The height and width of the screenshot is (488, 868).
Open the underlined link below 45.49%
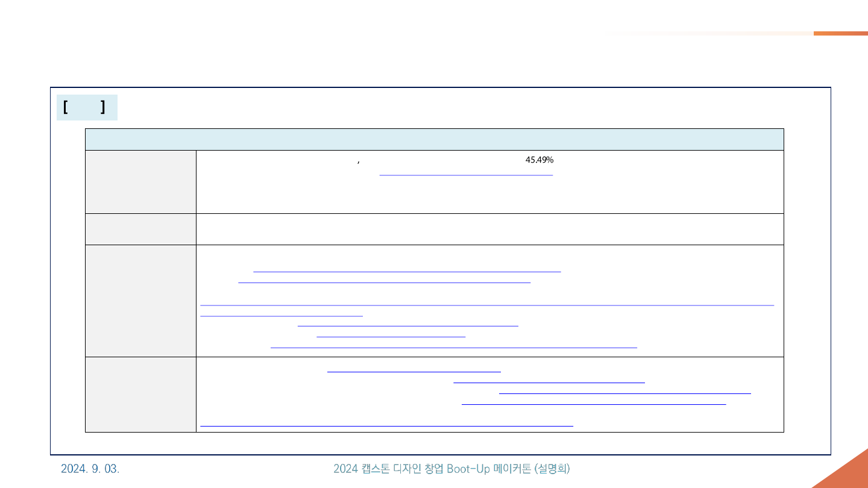point(465,174)
